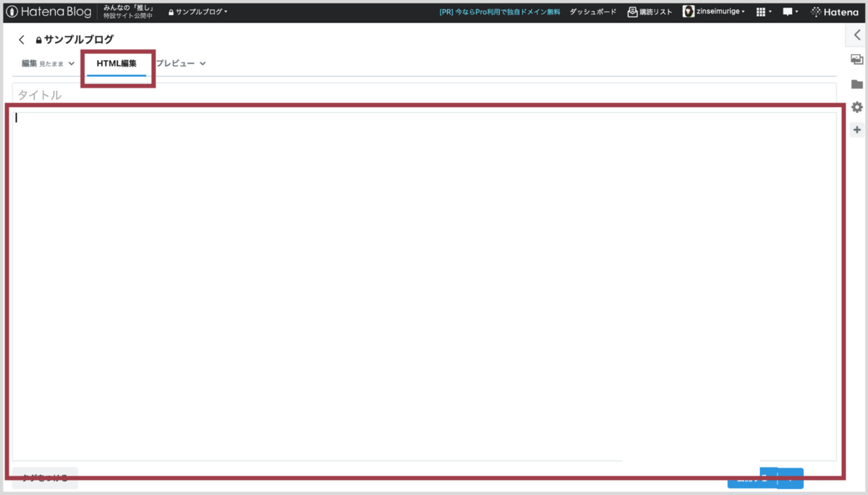Focus the タイトル input field
Screen dimensions: 868x495
(424, 95)
